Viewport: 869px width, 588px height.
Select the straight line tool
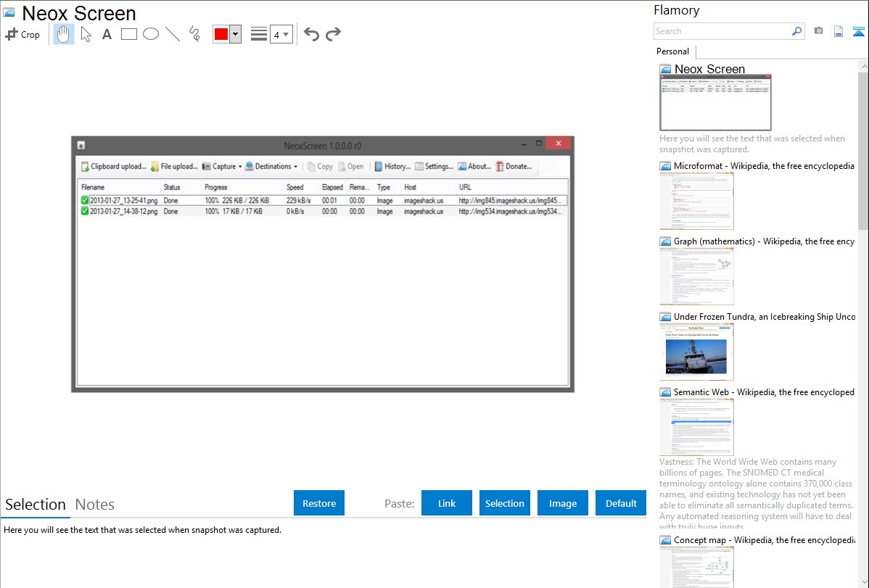(x=173, y=34)
